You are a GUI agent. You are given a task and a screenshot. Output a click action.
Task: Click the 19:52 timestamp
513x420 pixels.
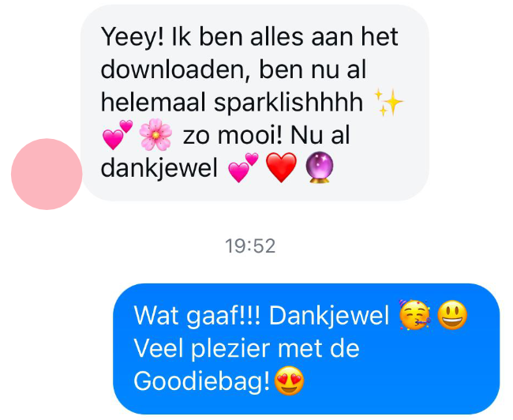(250, 246)
